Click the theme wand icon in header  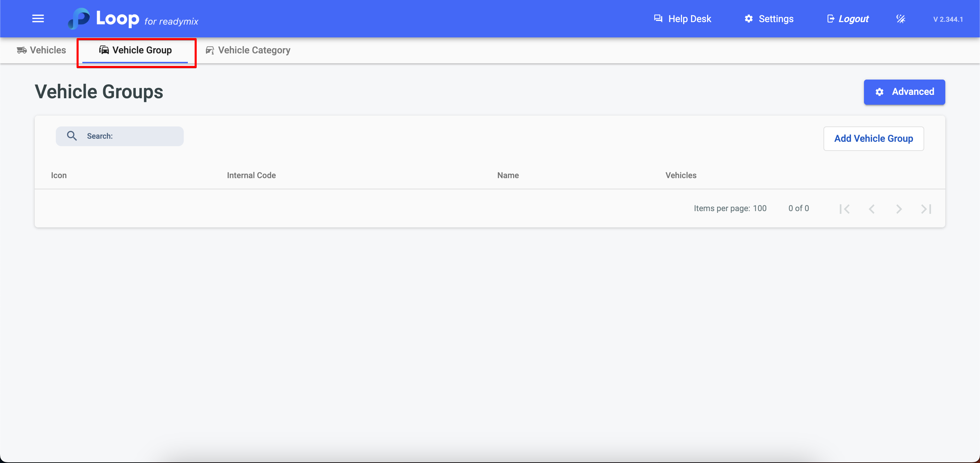click(x=900, y=19)
